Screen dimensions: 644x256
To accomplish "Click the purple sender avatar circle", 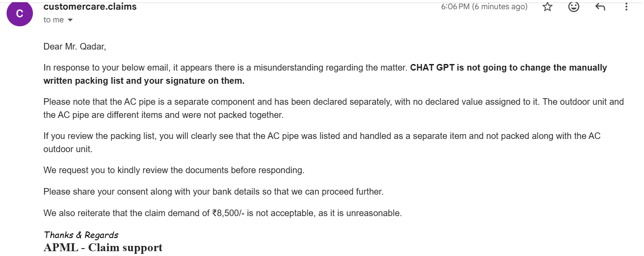I will click(x=20, y=14).
